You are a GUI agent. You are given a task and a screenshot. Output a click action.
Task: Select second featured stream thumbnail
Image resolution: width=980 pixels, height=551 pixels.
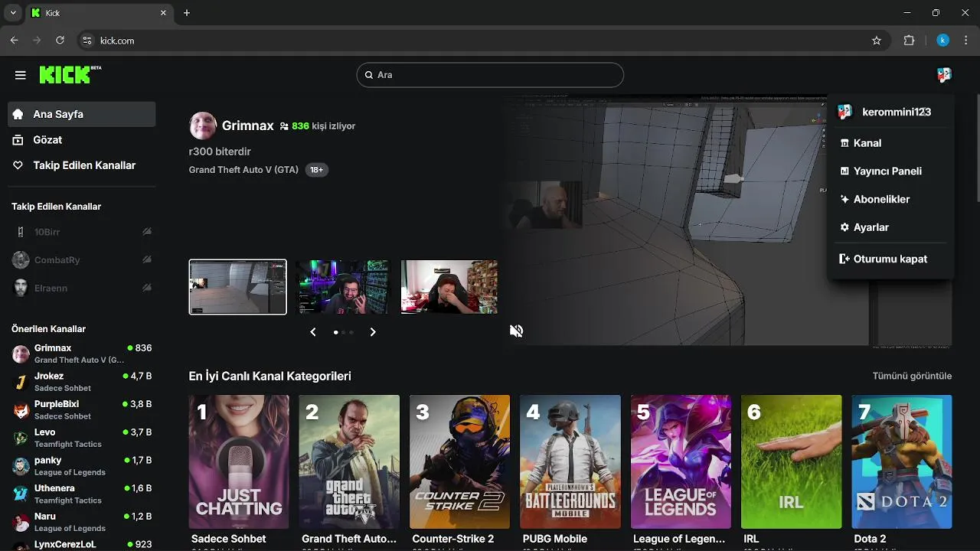pyautogui.click(x=343, y=287)
